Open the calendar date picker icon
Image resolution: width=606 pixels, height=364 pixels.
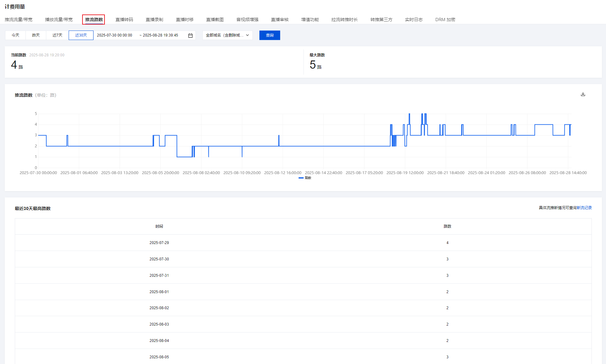[x=190, y=35]
